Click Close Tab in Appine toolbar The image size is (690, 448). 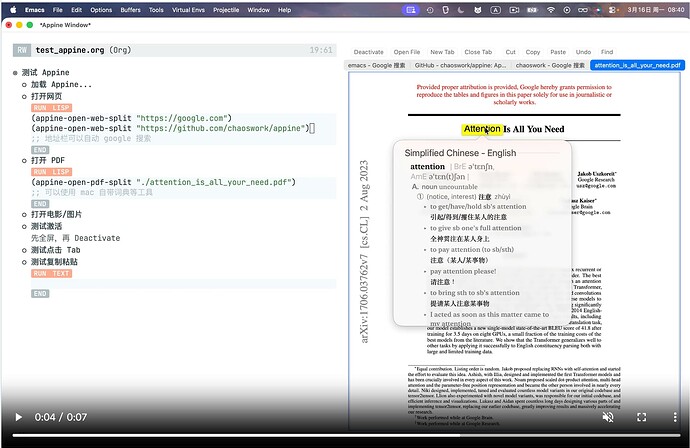(478, 52)
